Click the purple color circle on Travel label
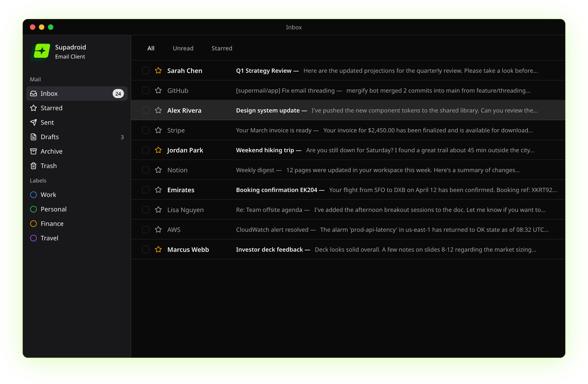This screenshot has height=384, width=588. 33,238
